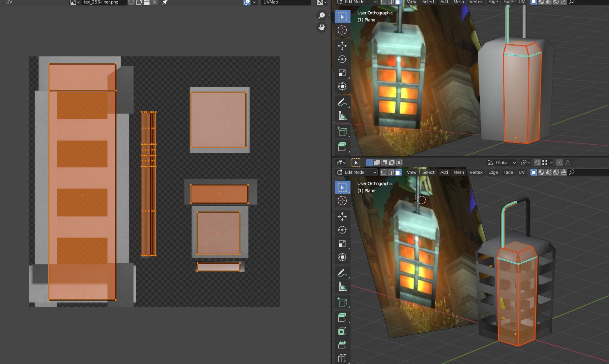Select the Rotate tool in lower viewport

coord(342,230)
